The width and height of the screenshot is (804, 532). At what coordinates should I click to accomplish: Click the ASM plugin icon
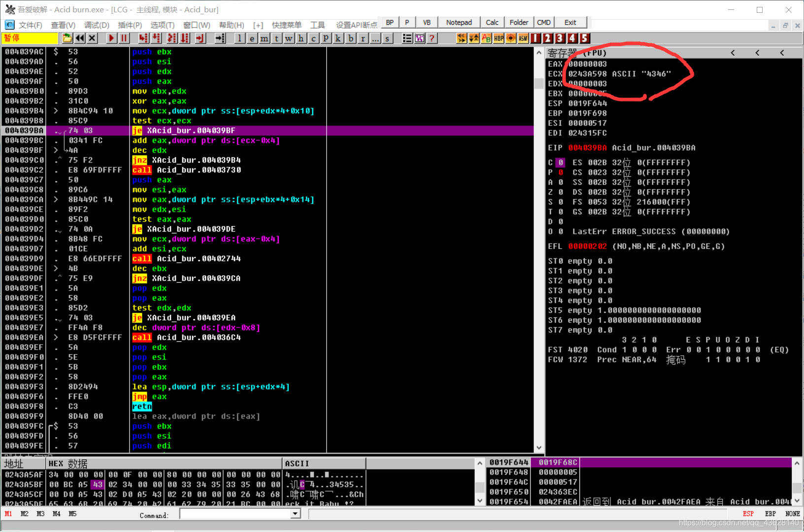[523, 38]
